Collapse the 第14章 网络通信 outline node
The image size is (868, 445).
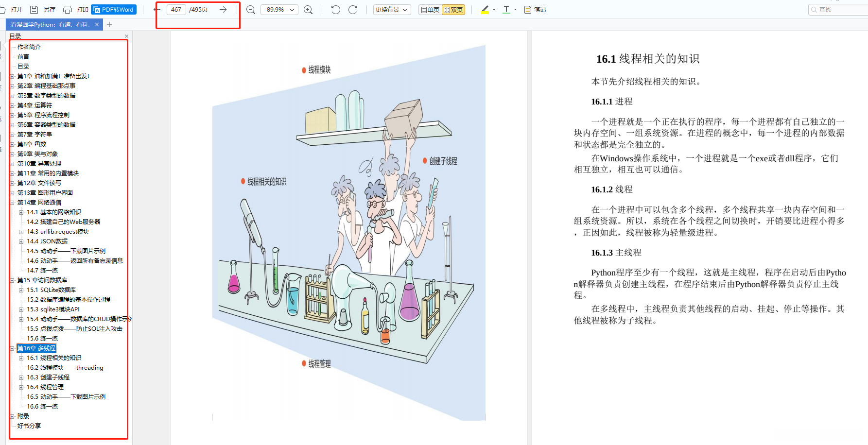13,203
